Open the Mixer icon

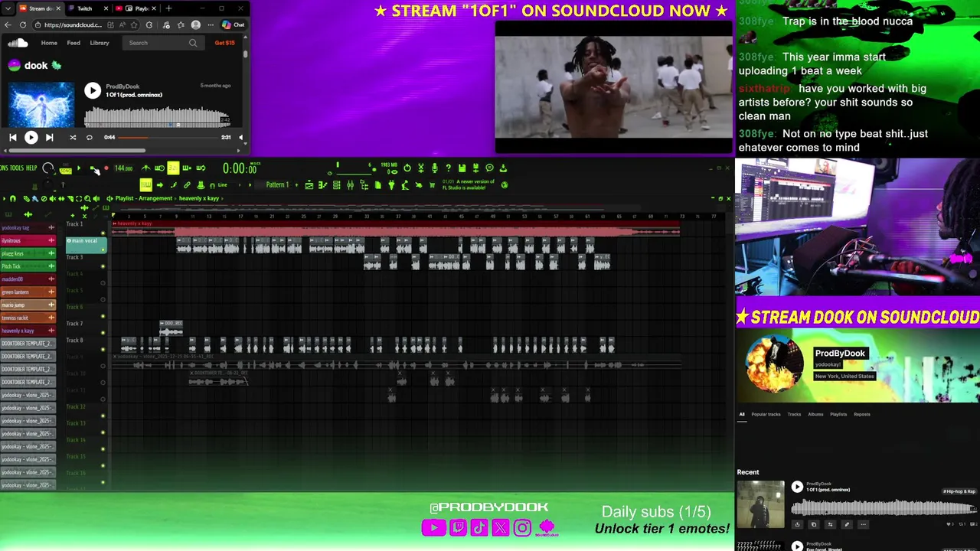(x=350, y=184)
